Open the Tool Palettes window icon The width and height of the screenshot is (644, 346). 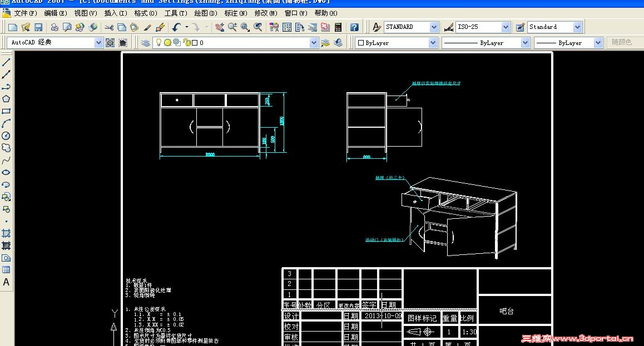[300, 27]
